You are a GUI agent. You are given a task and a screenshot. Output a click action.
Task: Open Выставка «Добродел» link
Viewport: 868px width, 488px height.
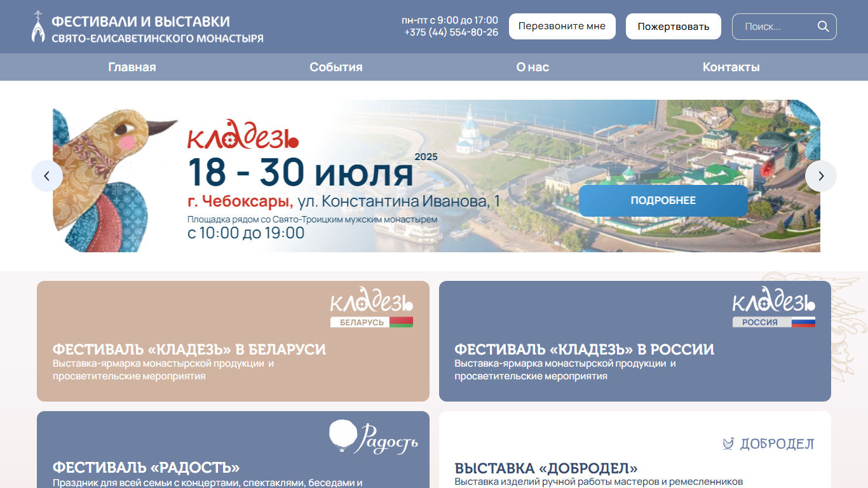coord(546,469)
